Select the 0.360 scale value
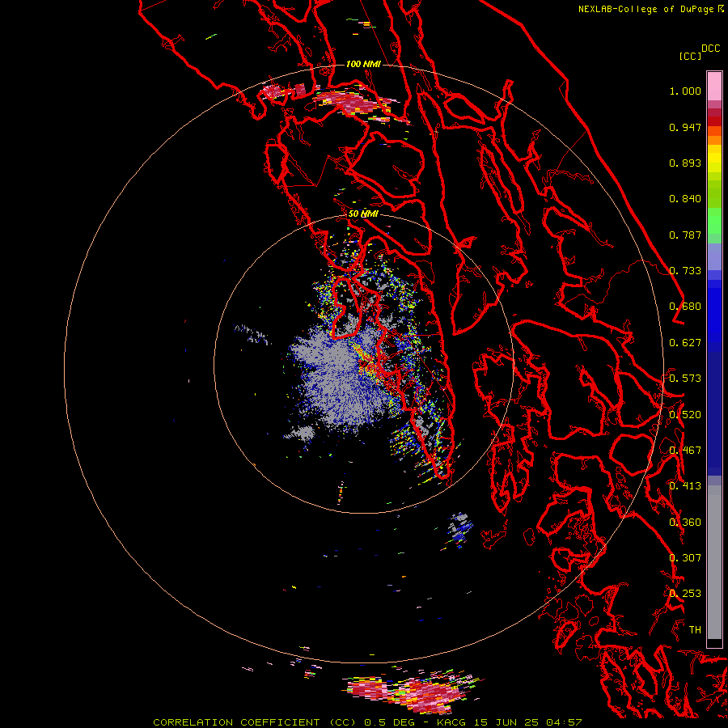The image size is (728, 728). (x=685, y=523)
